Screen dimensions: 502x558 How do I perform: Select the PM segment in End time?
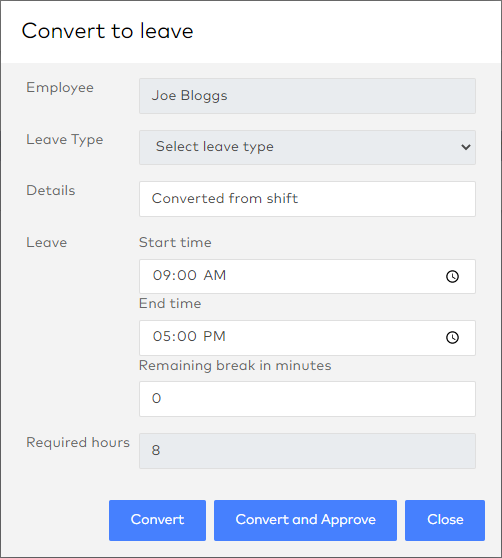pos(214,336)
